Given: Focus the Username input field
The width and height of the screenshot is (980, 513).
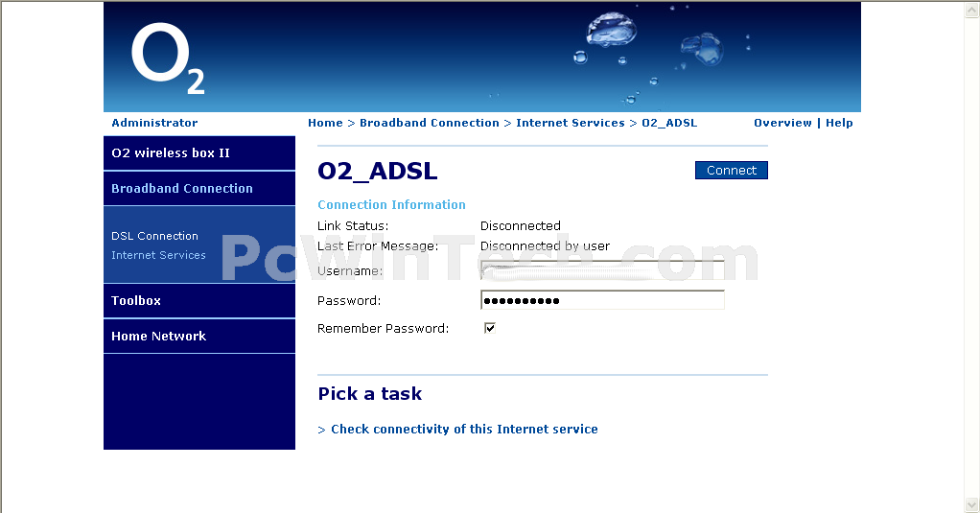Looking at the screenshot, I should 602,270.
